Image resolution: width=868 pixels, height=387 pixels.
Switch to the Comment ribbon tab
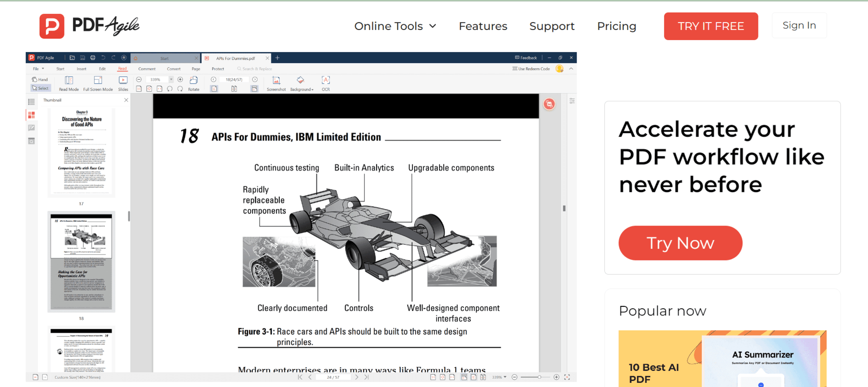tap(147, 69)
